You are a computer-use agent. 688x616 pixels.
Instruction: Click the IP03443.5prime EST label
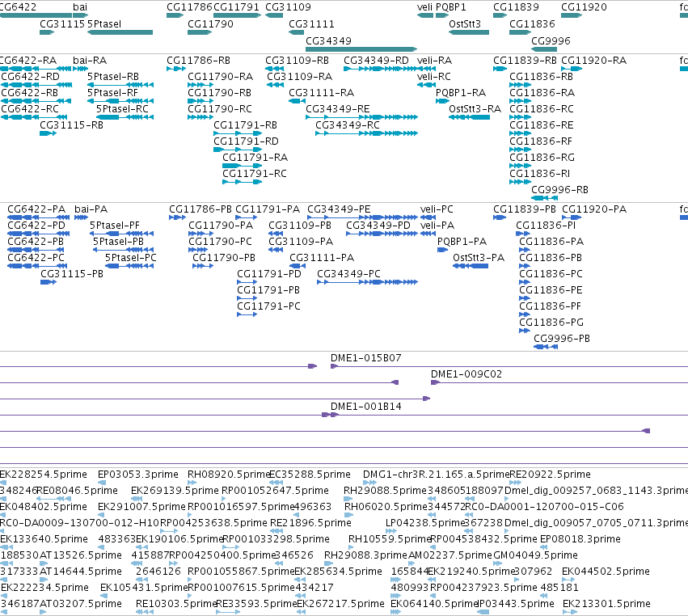pyautogui.click(x=516, y=603)
